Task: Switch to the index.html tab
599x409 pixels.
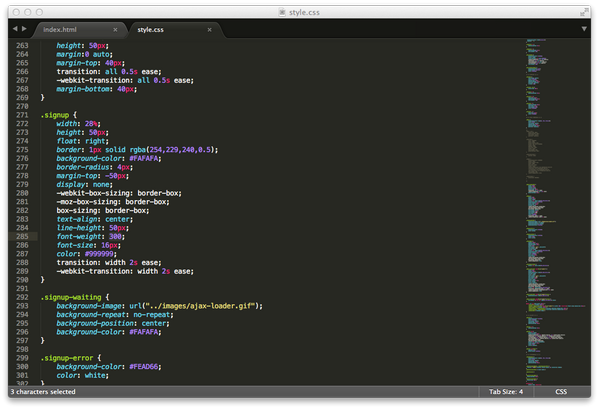Action: [x=60, y=29]
